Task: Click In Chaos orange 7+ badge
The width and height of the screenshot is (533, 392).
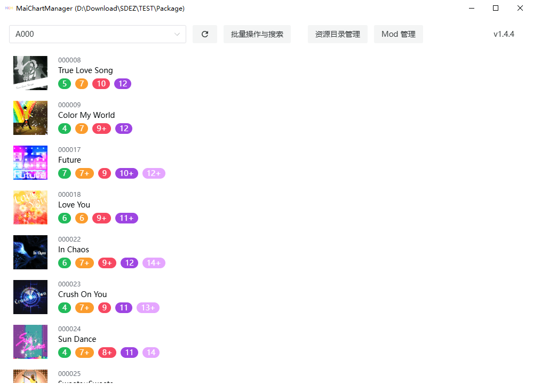Action: coord(84,263)
